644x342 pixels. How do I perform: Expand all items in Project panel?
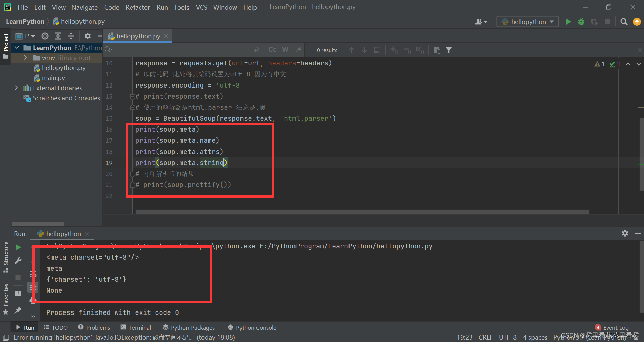[x=58, y=36]
